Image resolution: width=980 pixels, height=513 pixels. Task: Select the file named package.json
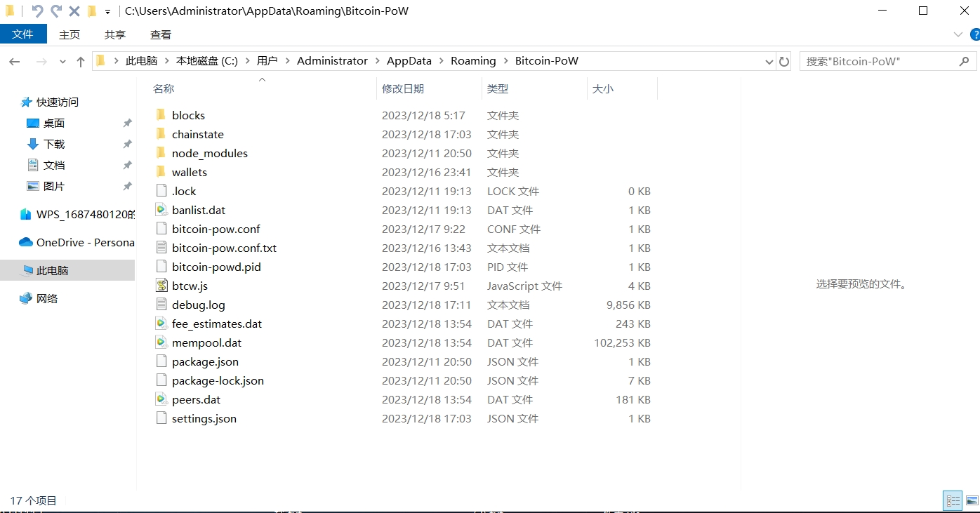205,361
